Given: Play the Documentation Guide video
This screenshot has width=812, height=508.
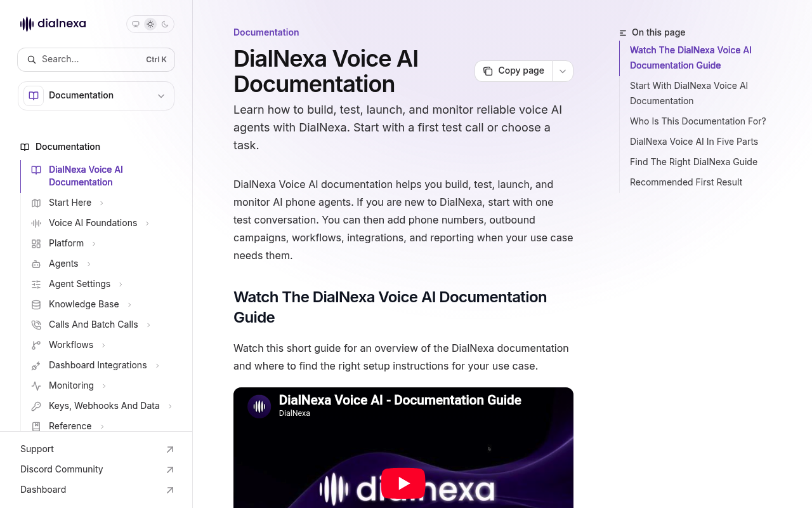Looking at the screenshot, I should 403,483.
